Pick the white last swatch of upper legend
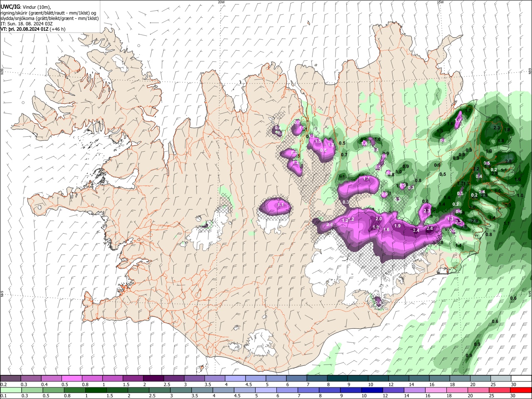 coord(521,378)
